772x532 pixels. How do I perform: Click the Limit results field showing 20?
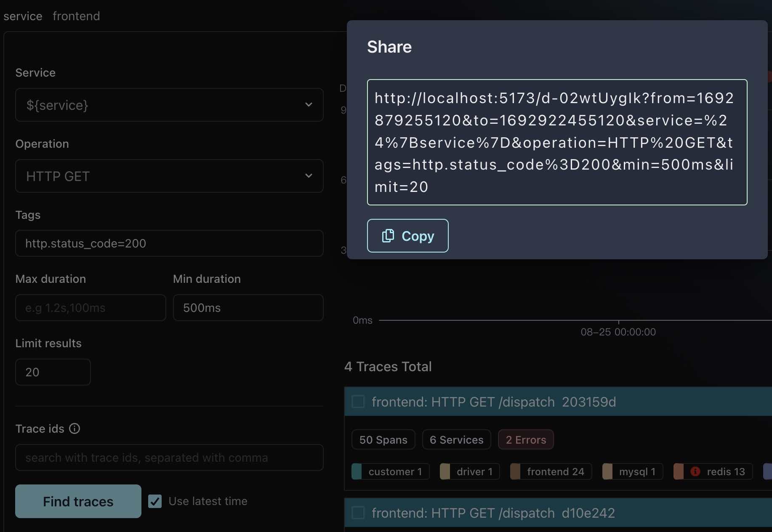tap(53, 372)
